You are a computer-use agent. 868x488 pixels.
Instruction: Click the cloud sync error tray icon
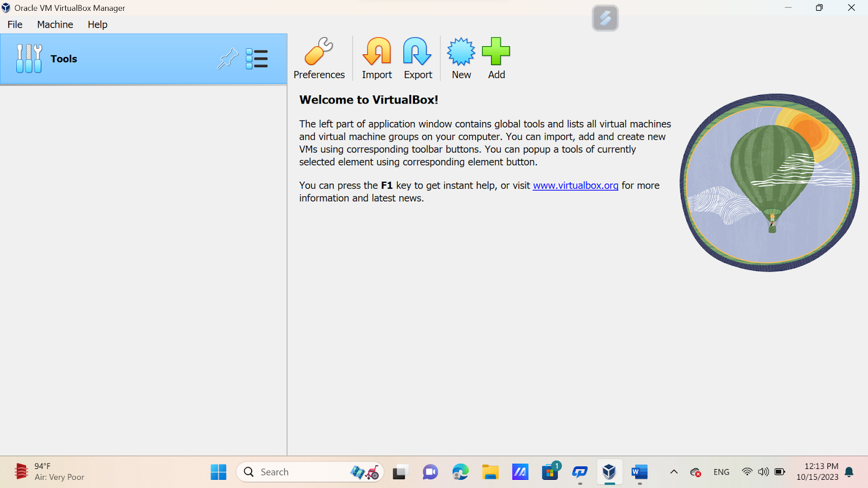[x=695, y=472]
